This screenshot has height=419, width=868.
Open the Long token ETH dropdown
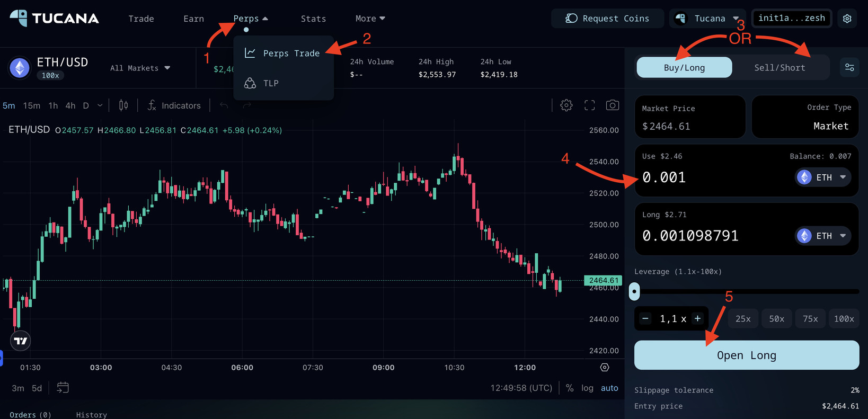(823, 235)
